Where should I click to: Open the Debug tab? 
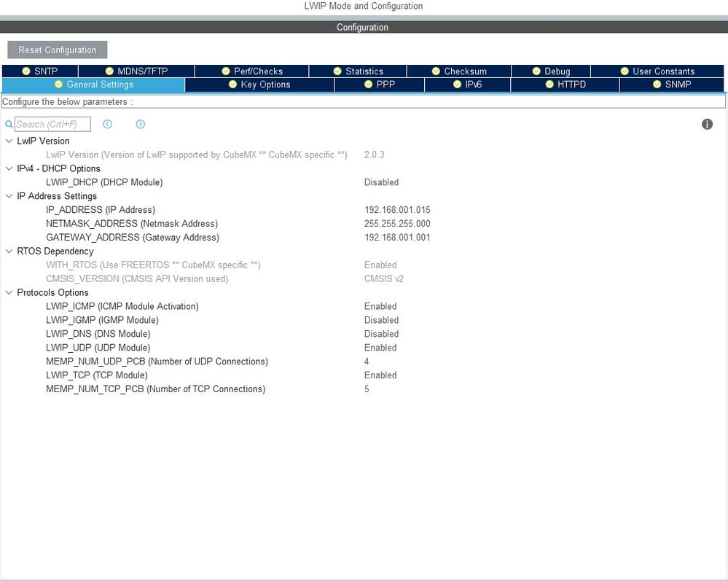point(551,71)
